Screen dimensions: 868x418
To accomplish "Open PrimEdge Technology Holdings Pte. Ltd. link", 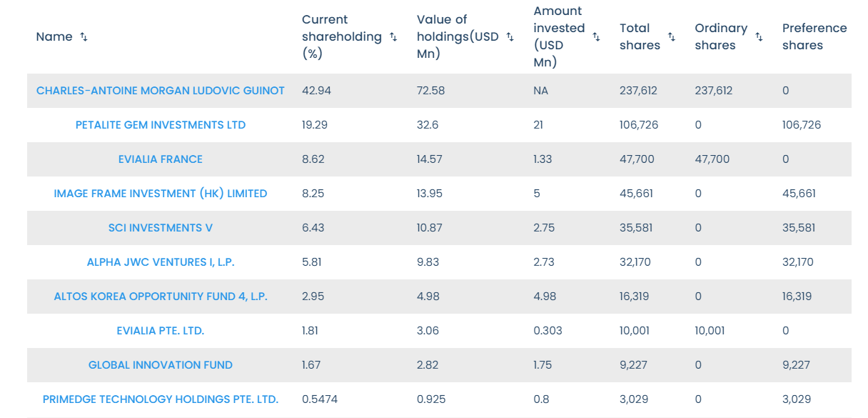I will point(161,399).
